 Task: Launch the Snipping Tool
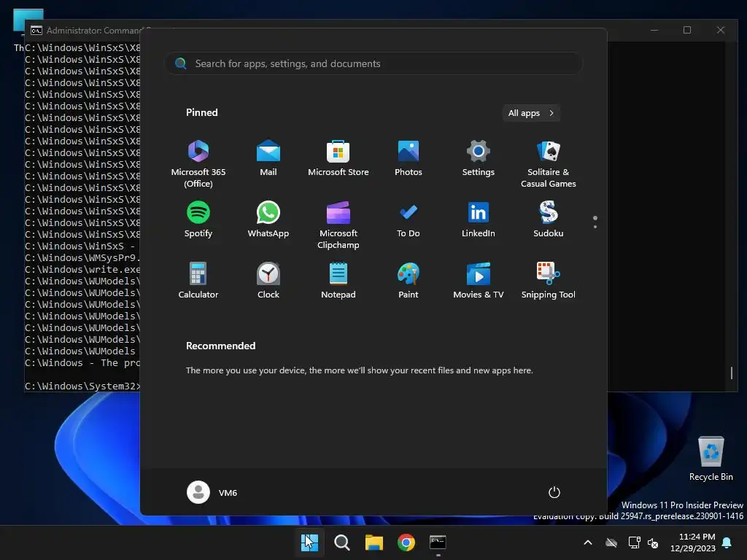click(549, 280)
